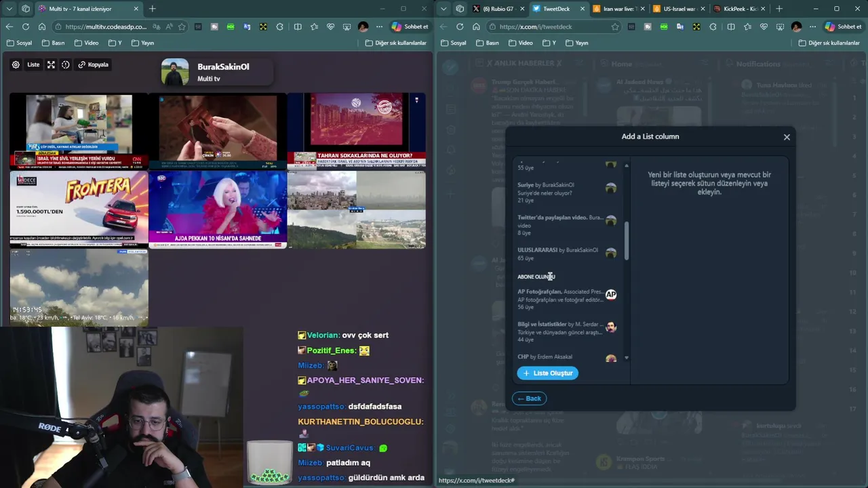Select CHP list by Erdem Aksakal
The image size is (868, 488).
pyautogui.click(x=566, y=357)
